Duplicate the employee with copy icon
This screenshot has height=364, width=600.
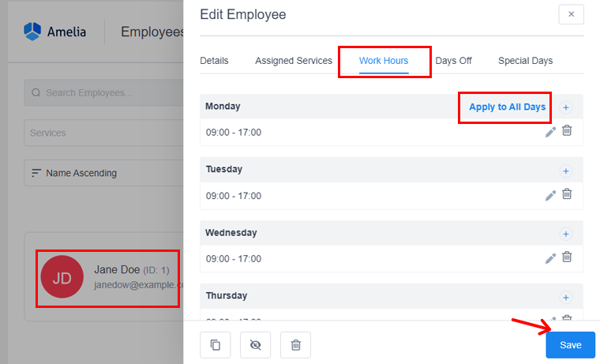point(215,345)
